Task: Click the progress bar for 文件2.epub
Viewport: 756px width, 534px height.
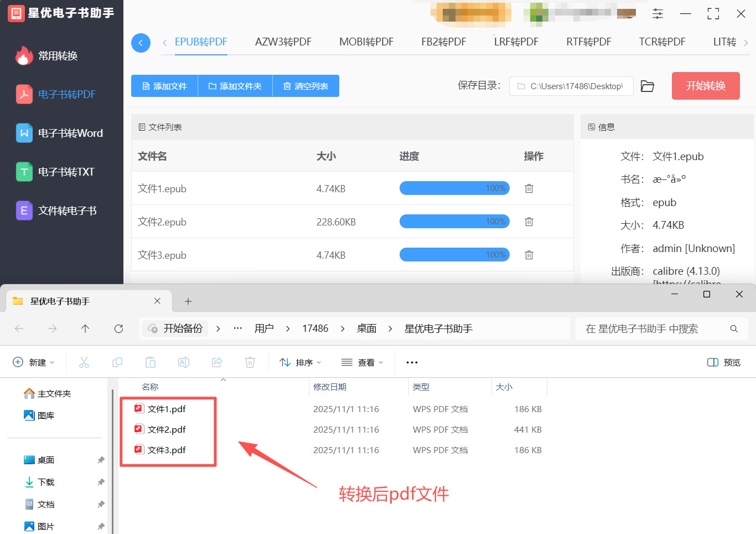Action: point(454,222)
